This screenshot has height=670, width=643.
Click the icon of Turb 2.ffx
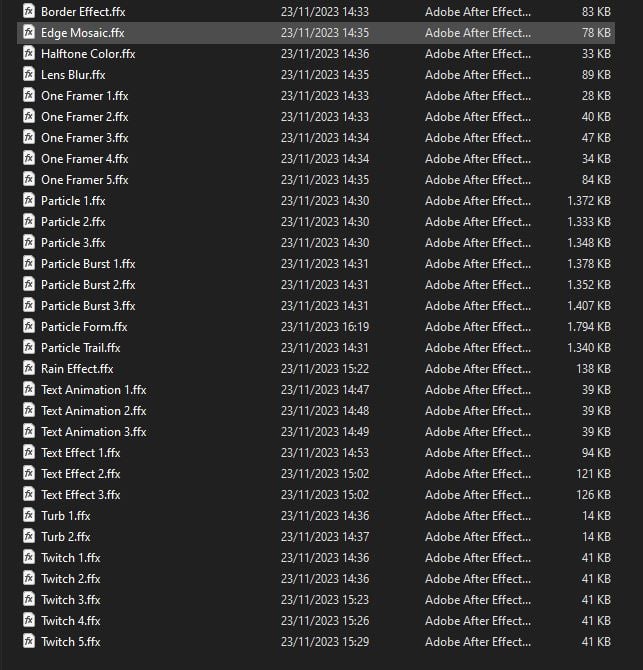point(29,536)
